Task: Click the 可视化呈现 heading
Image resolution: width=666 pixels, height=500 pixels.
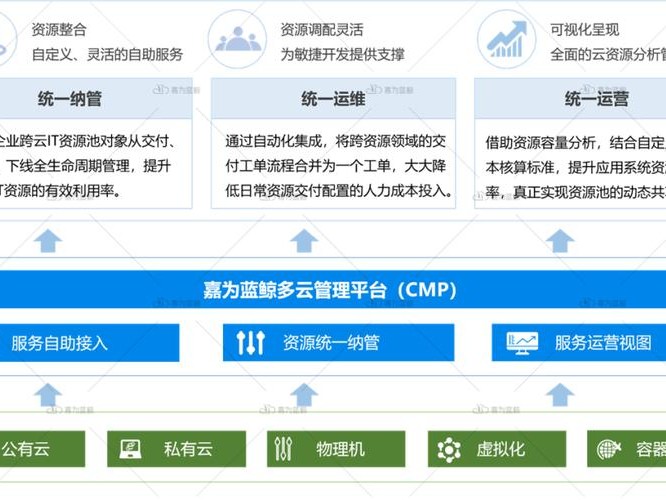Action: pos(584,30)
